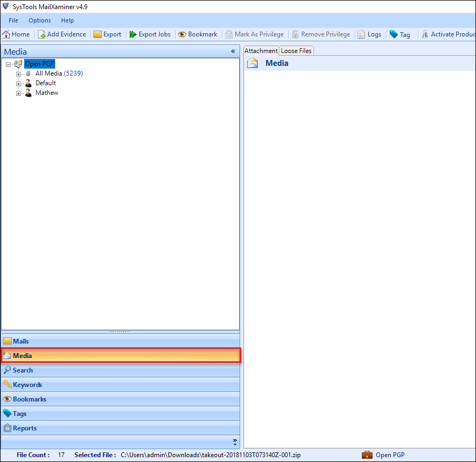The width and height of the screenshot is (476, 462).
Task: Click the Search magnifier icon in sidebar
Action: click(x=7, y=370)
